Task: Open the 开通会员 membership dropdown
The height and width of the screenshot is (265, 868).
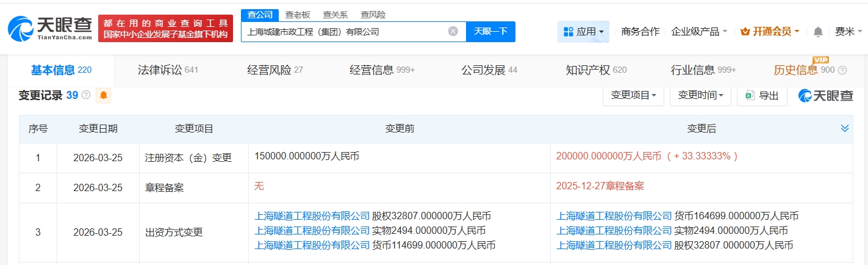Action: [x=769, y=31]
